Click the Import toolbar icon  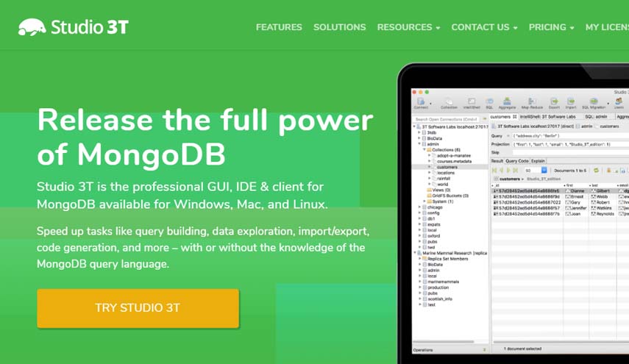[571, 101]
